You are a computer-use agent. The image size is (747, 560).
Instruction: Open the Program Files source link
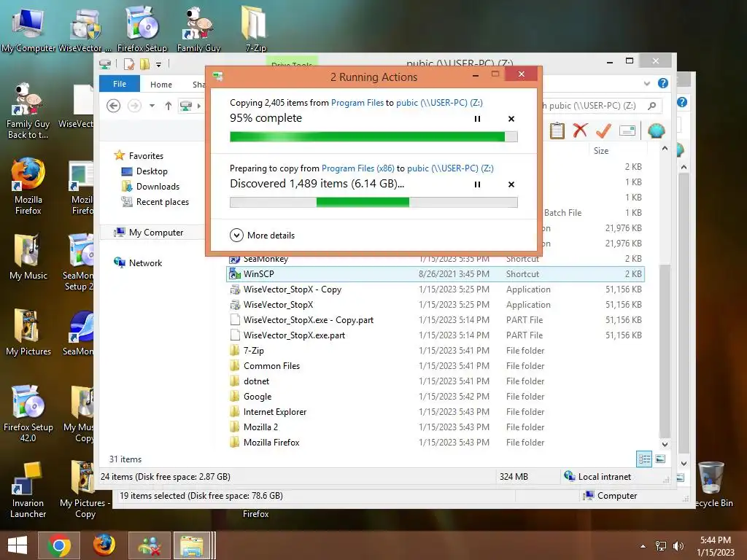[x=357, y=103]
